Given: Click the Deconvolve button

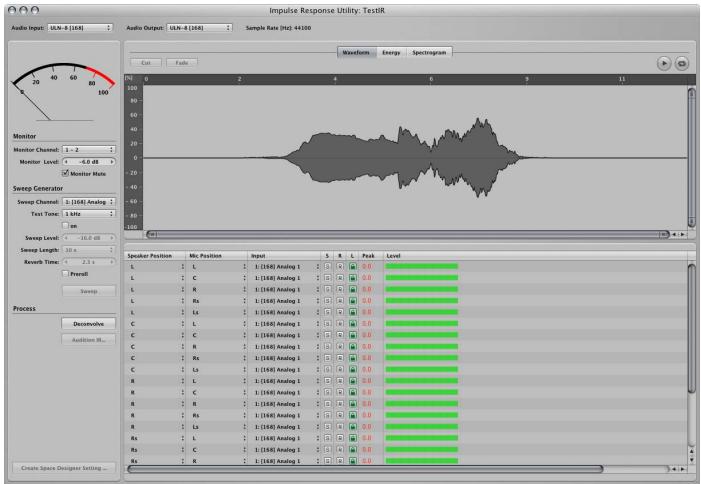Looking at the screenshot, I should [x=89, y=324].
